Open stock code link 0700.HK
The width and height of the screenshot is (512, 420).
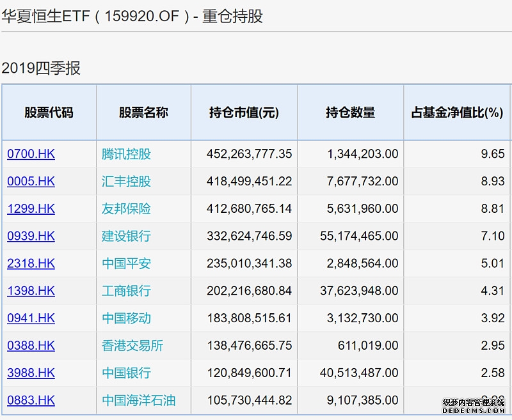[x=31, y=153]
